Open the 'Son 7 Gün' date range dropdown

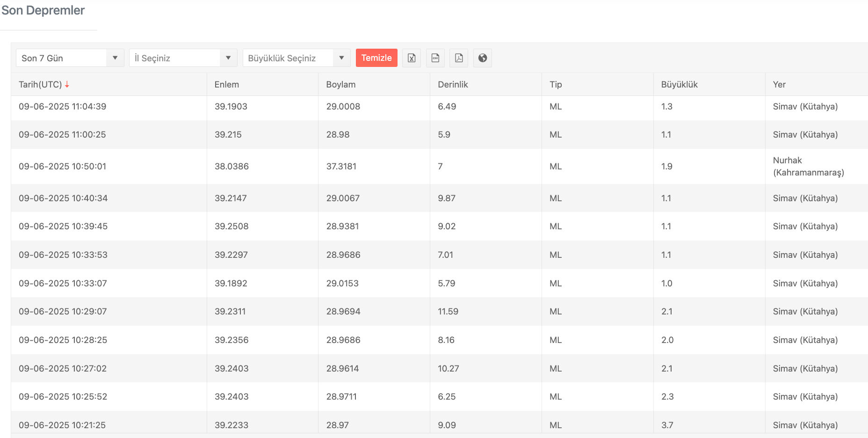70,58
